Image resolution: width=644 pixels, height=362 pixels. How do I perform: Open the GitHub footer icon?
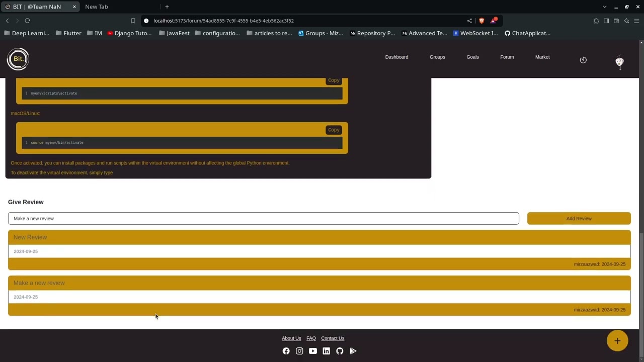340,351
